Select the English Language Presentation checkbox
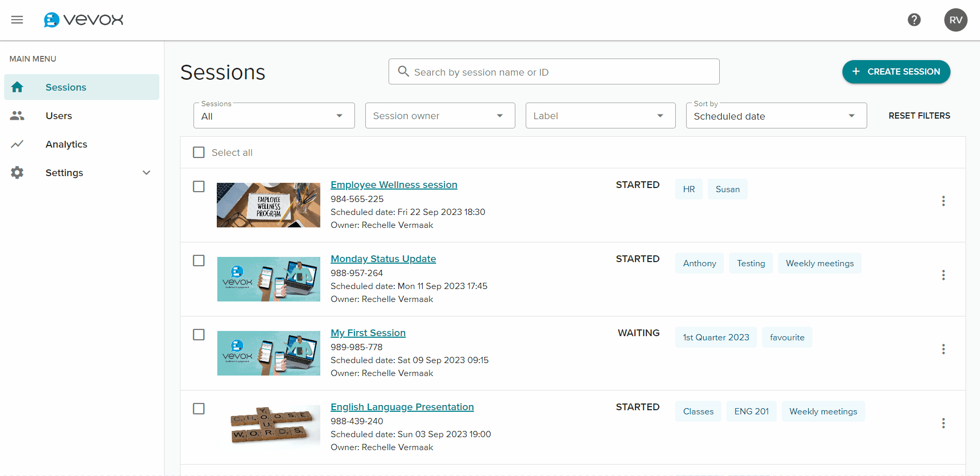Image resolution: width=980 pixels, height=476 pixels. point(199,409)
